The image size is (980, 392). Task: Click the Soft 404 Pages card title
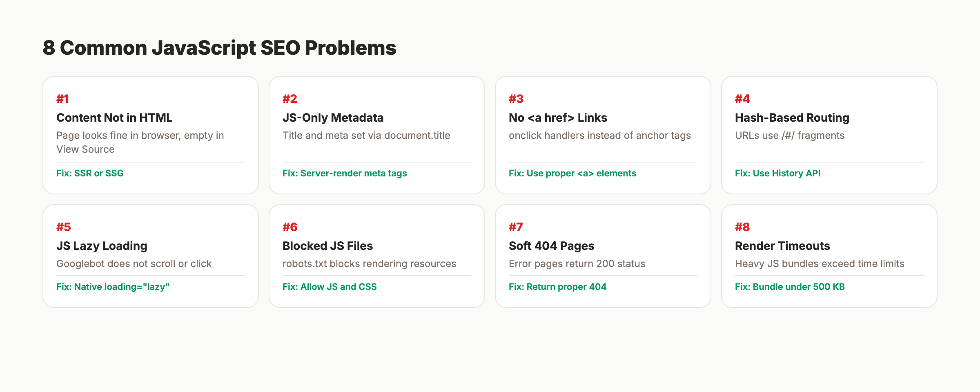click(x=551, y=245)
